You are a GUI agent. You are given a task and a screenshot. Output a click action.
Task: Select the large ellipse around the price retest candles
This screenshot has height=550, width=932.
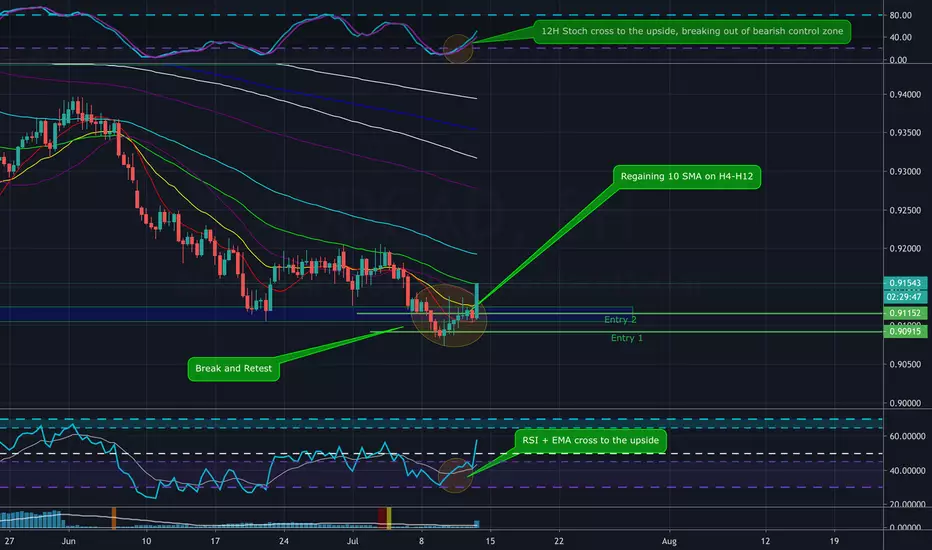click(x=449, y=316)
